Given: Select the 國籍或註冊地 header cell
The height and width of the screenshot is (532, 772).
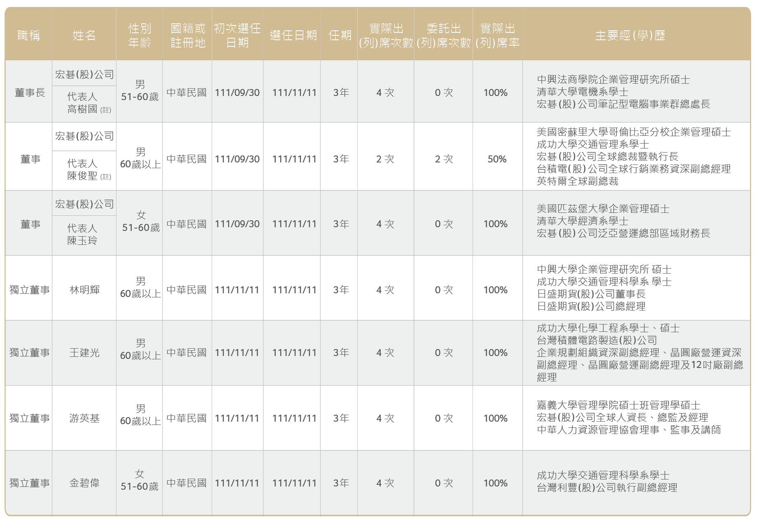Looking at the screenshot, I should (x=187, y=36).
